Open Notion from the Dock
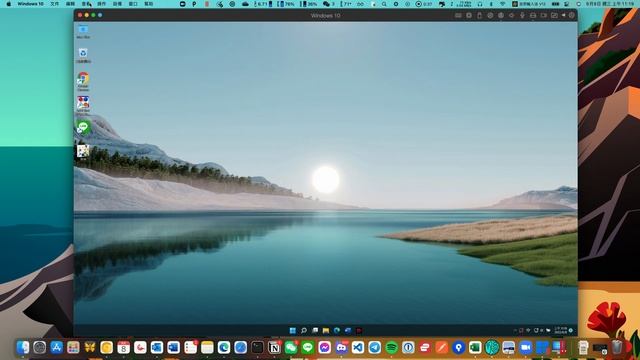 (274, 347)
